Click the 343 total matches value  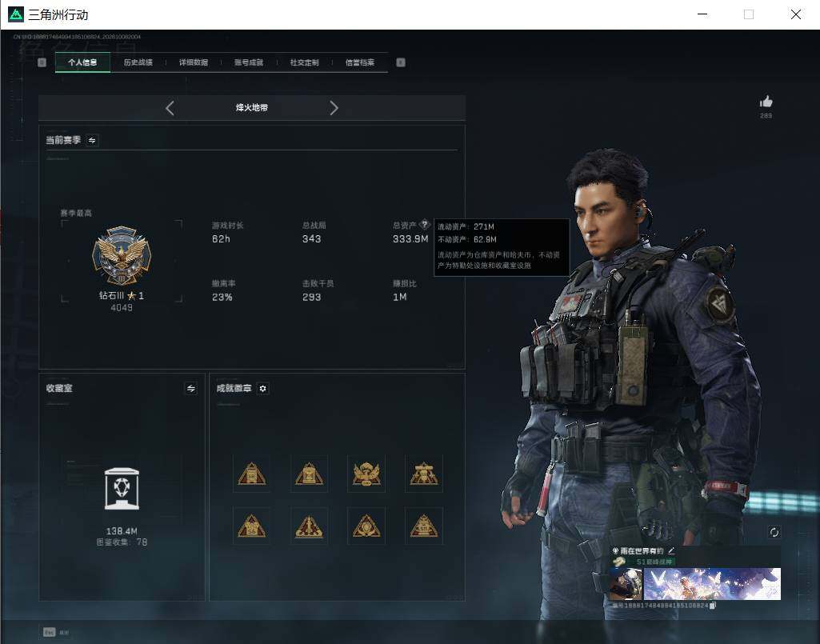point(311,239)
